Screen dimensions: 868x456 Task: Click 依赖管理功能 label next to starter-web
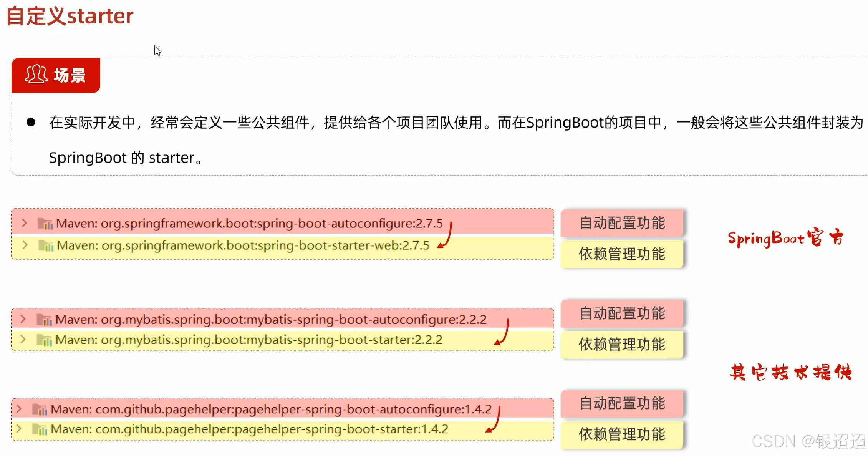(x=622, y=254)
